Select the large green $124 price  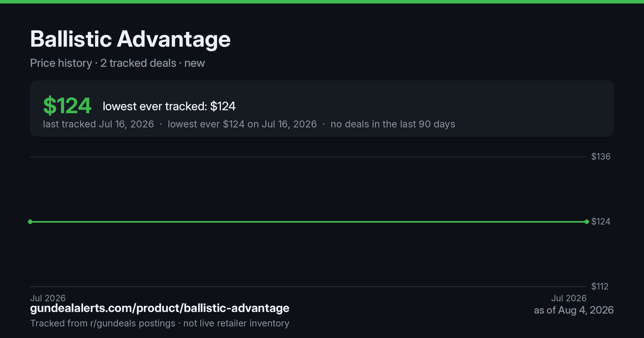click(x=67, y=106)
